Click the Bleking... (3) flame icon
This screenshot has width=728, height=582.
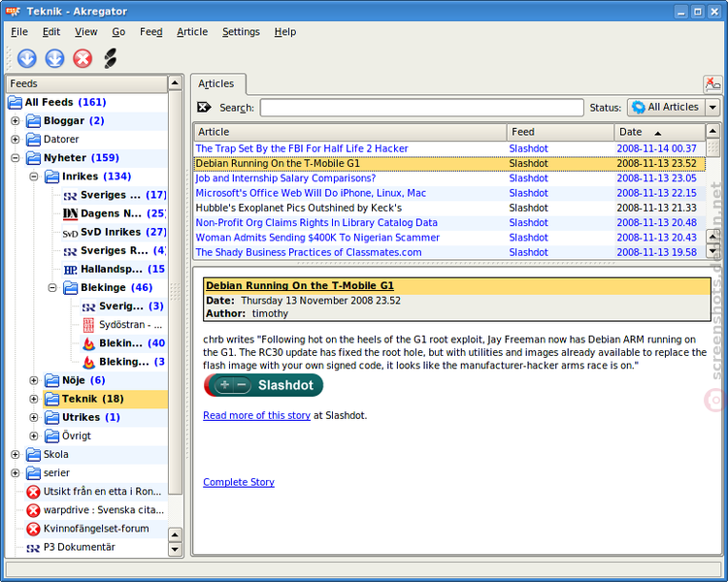pyautogui.click(x=88, y=362)
